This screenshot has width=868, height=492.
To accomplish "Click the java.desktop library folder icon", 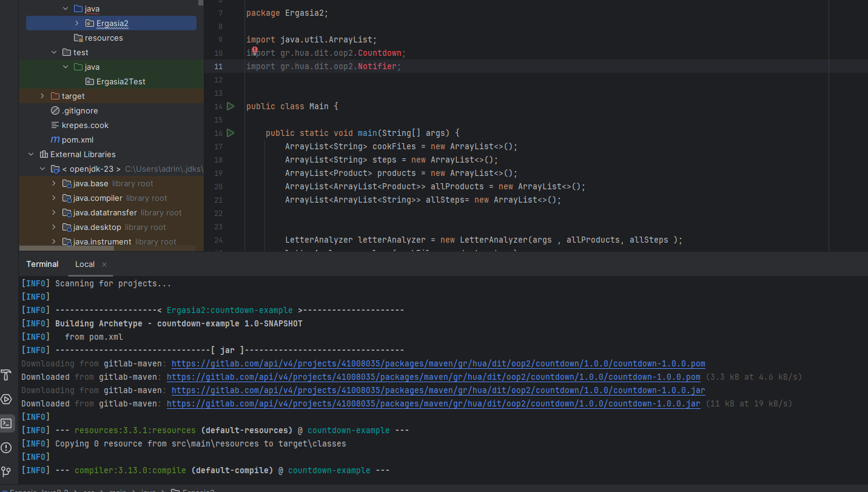I will pyautogui.click(x=67, y=227).
